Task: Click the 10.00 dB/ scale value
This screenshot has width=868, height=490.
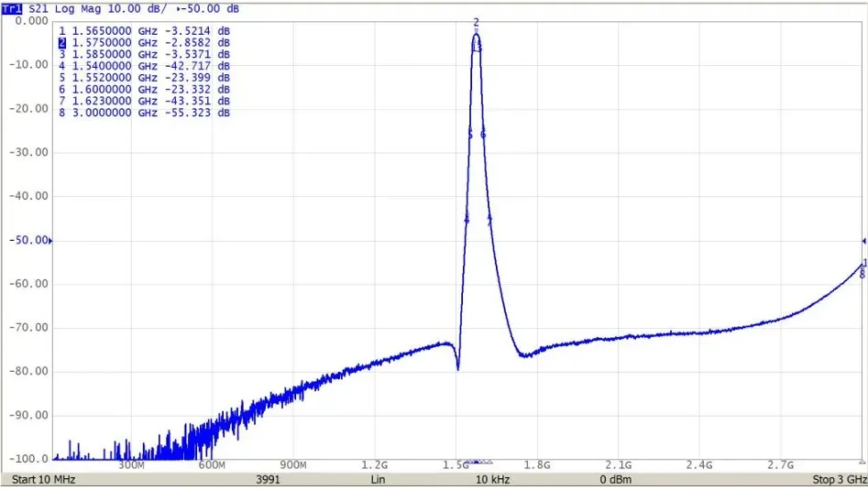Action: coord(137,9)
